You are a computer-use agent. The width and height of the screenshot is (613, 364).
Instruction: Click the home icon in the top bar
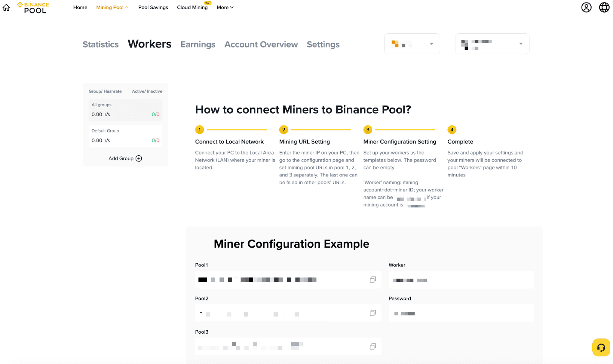point(7,7)
